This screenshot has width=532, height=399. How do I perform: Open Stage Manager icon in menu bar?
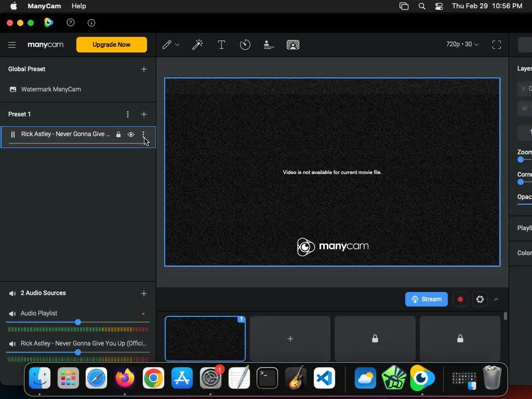404,6
